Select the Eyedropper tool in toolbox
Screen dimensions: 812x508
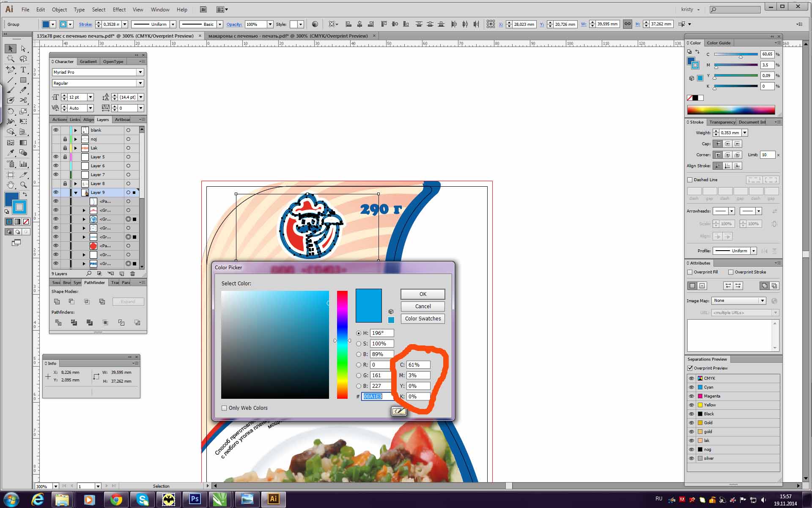11,153
